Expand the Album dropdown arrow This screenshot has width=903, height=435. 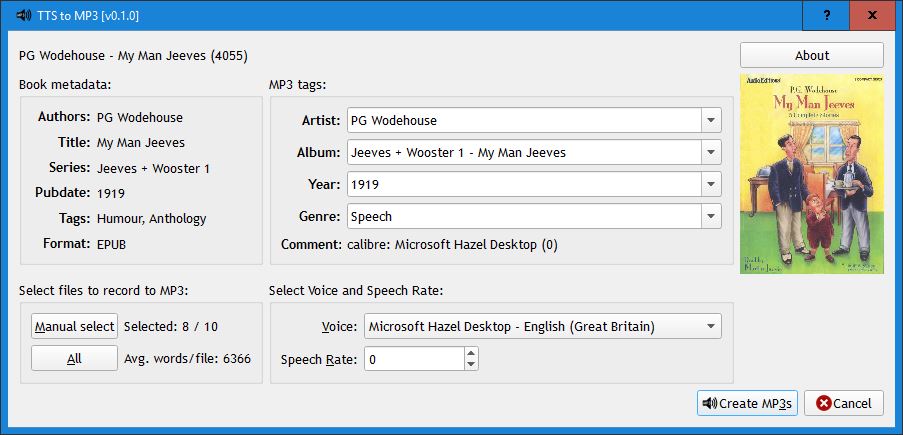[x=711, y=153]
